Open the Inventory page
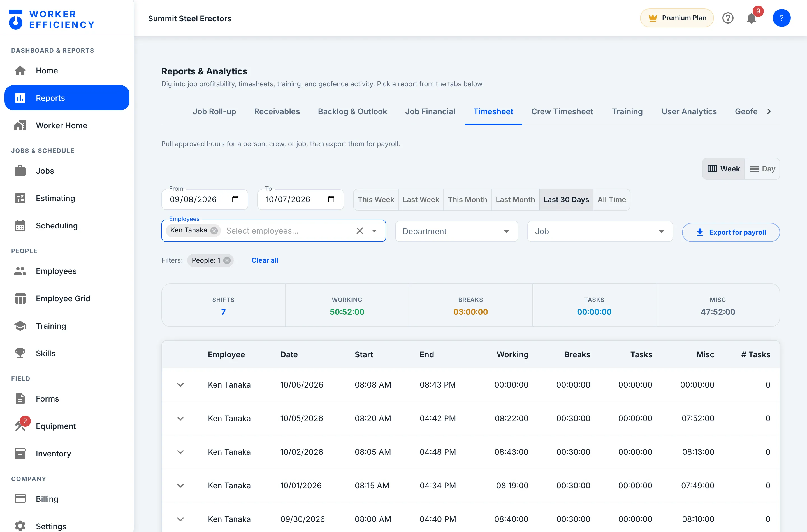 coord(67,454)
